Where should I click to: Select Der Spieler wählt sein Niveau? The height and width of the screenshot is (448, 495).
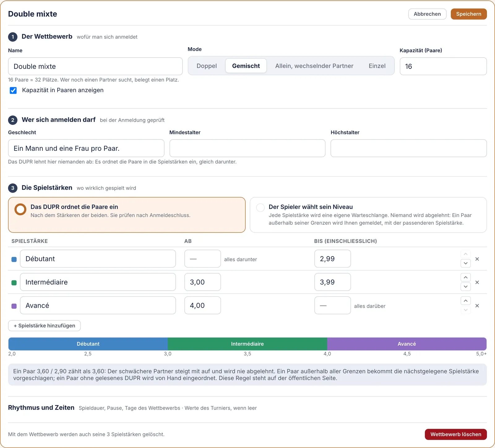[368, 215]
